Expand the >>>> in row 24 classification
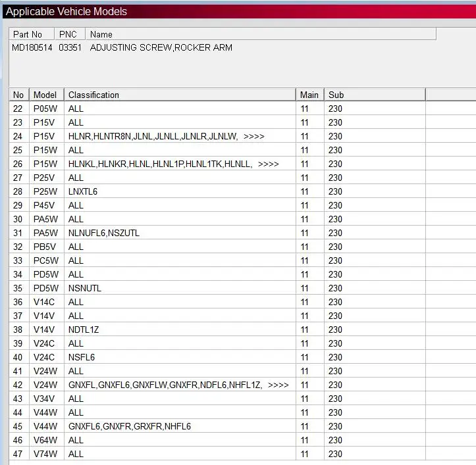 253,137
